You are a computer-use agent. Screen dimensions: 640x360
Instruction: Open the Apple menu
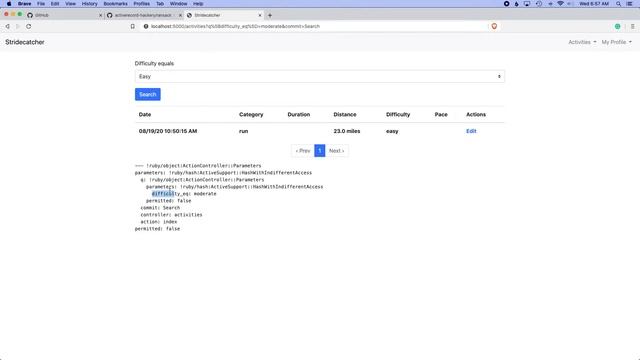pos(9,4)
